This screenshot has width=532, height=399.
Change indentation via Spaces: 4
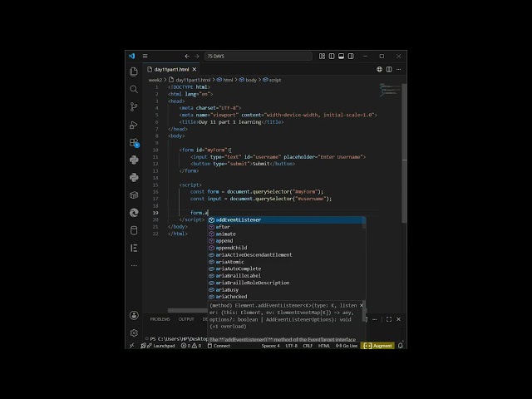coord(270,346)
